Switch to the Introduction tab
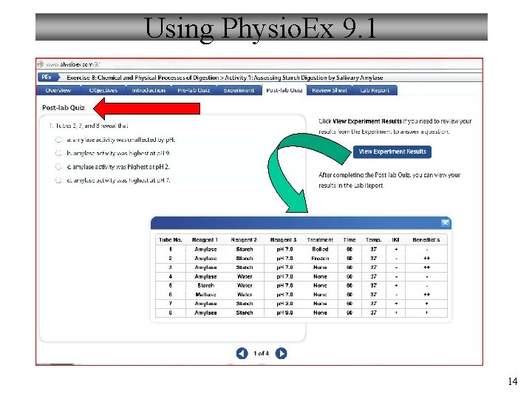This screenshot has height=399, width=532. [x=149, y=90]
